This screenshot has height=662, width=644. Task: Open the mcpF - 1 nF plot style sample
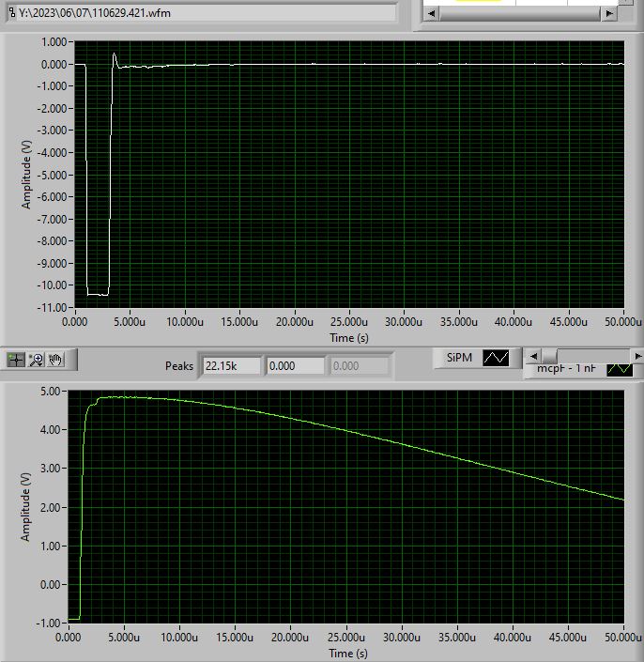click(620, 369)
